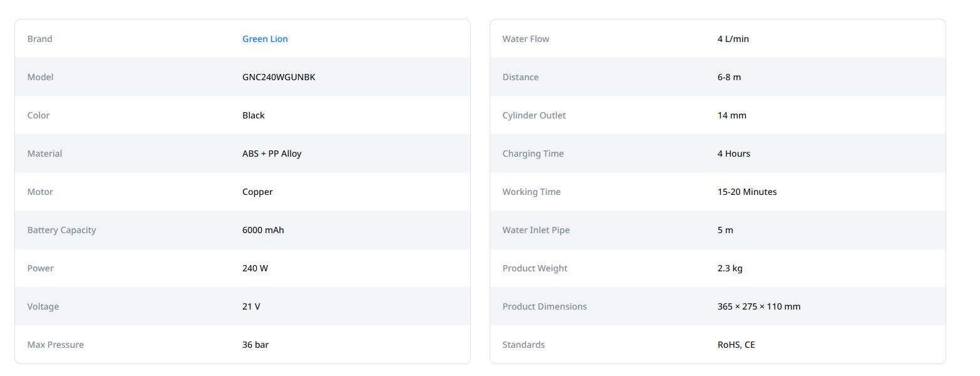Click the Copper motor value
The image size is (980, 376).
pos(257,192)
